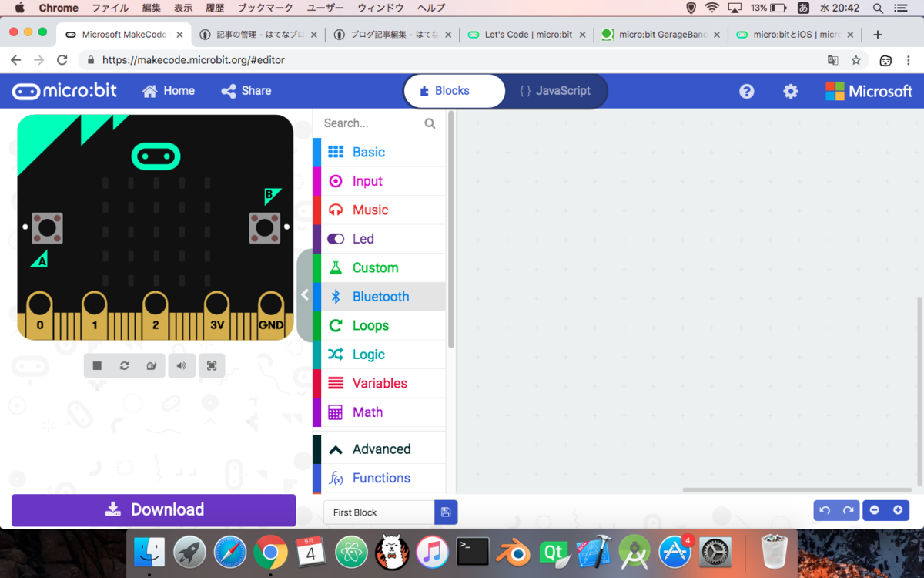Go to Home in MakeCode header
The height and width of the screenshot is (578, 924).
tap(169, 91)
